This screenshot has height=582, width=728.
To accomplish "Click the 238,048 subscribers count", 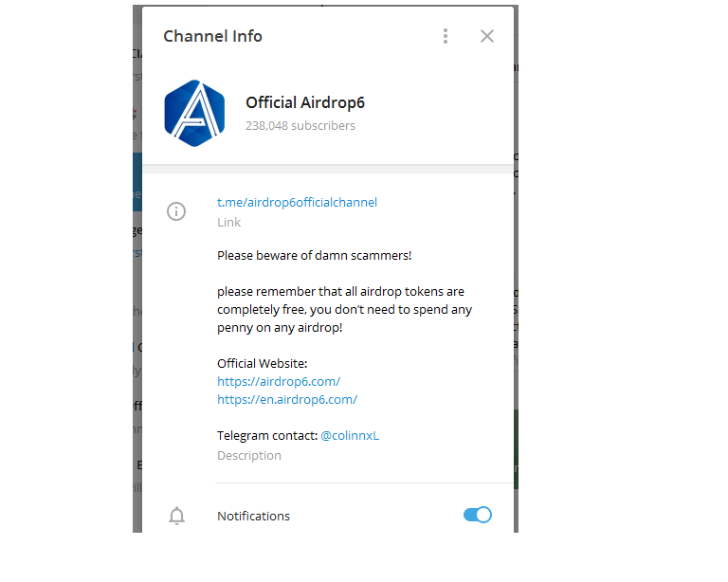I will pos(300,126).
